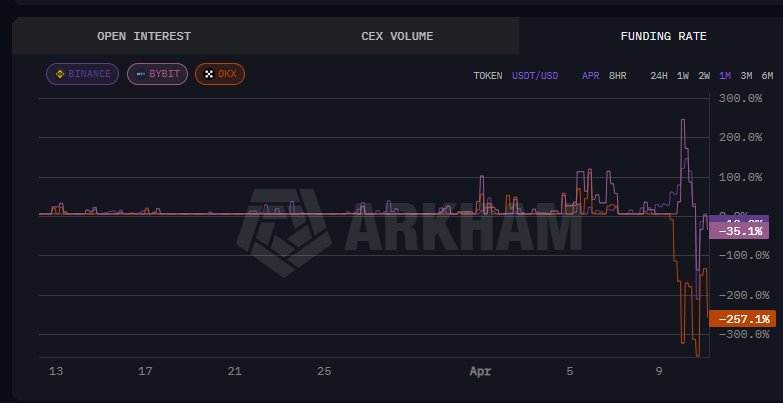Set chart range to 6M

click(x=767, y=76)
